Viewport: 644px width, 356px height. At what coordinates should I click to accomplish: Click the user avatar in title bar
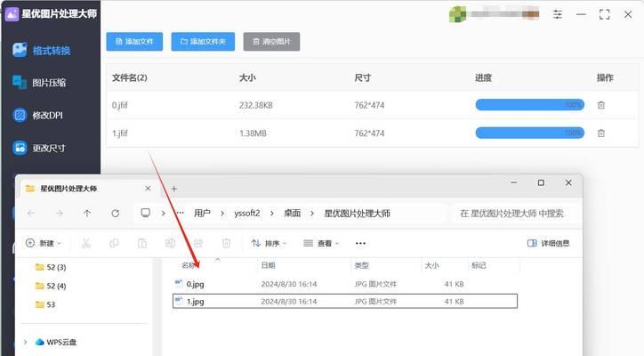click(x=457, y=14)
